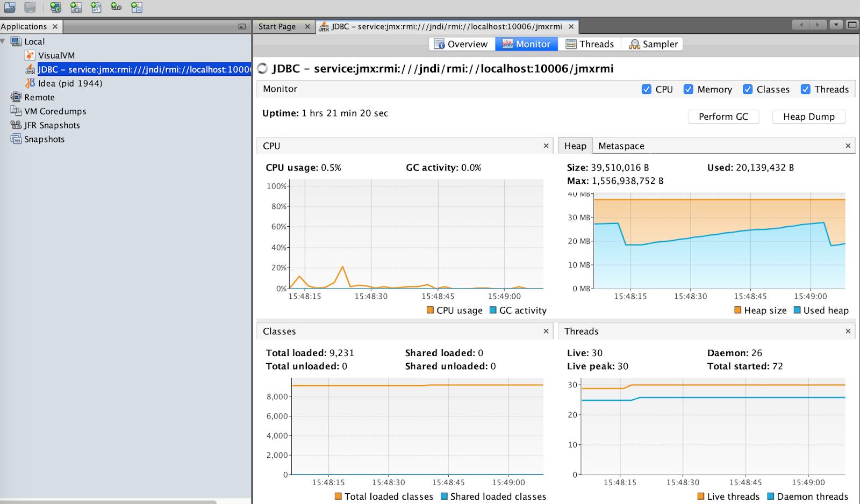Click the orange CPU usage legend swatch
The width and height of the screenshot is (860, 504).
430,310
